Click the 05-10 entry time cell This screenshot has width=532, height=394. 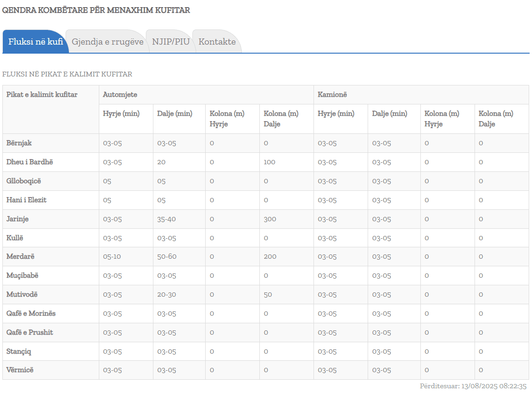point(112,256)
